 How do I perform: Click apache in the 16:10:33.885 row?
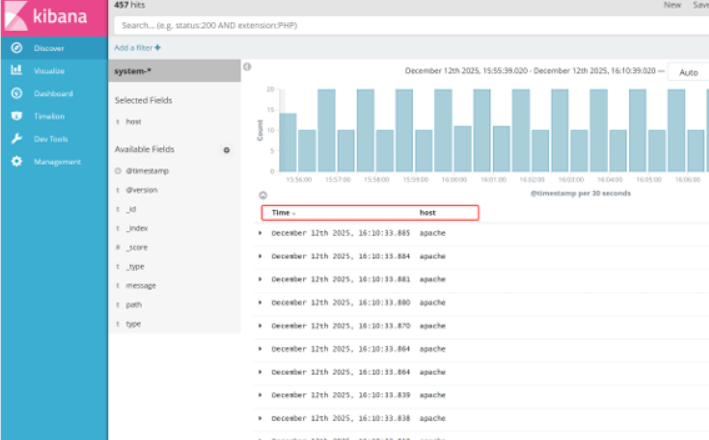432,233
